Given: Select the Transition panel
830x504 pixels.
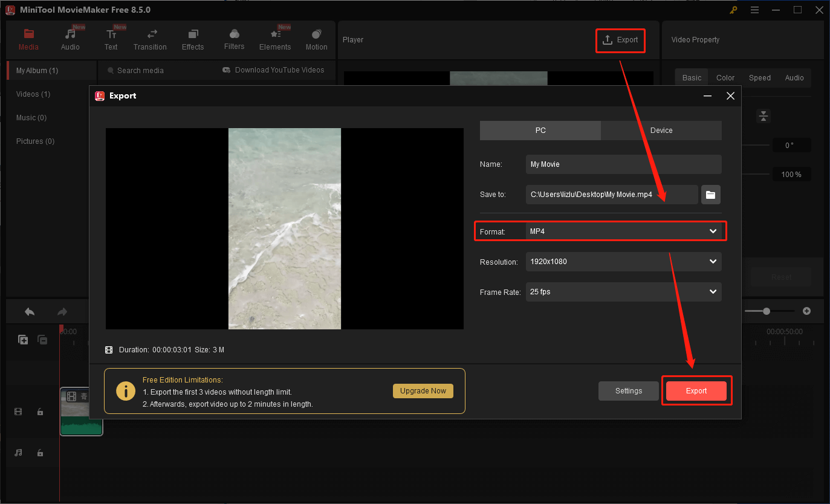Looking at the screenshot, I should (150, 38).
